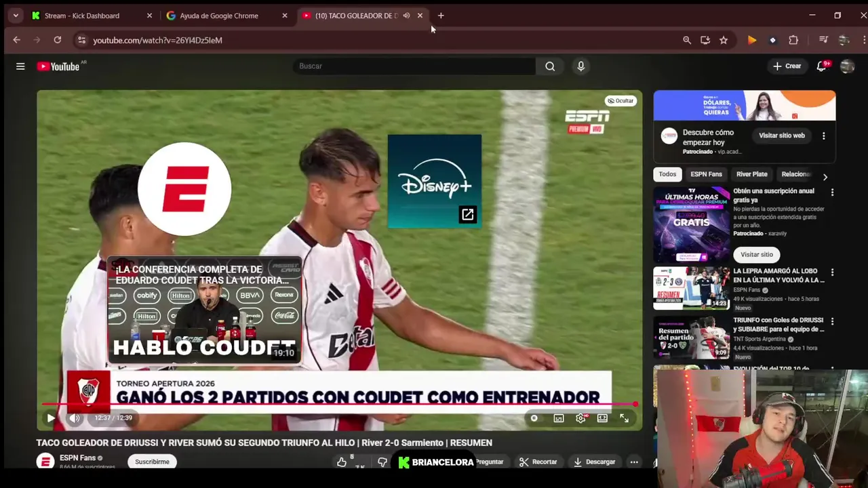
Task: Open options for La Lepra video
Action: tap(832, 272)
